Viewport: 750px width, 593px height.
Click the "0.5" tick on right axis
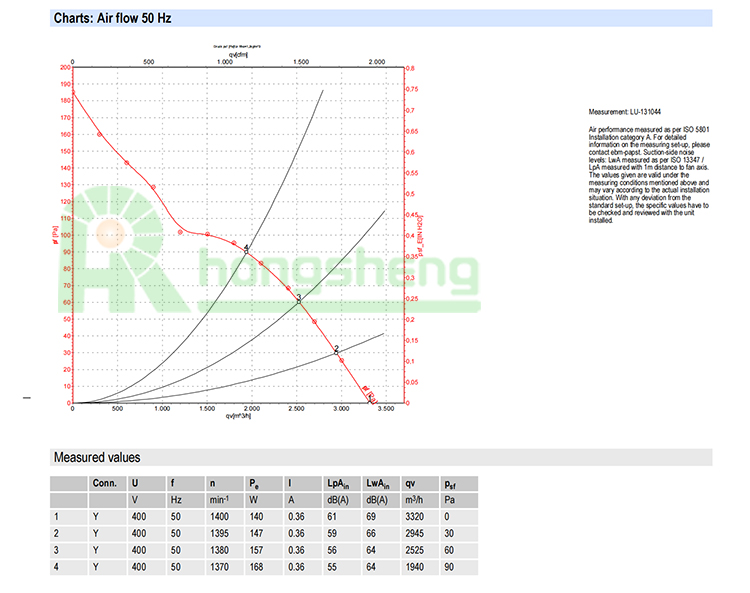pos(410,194)
